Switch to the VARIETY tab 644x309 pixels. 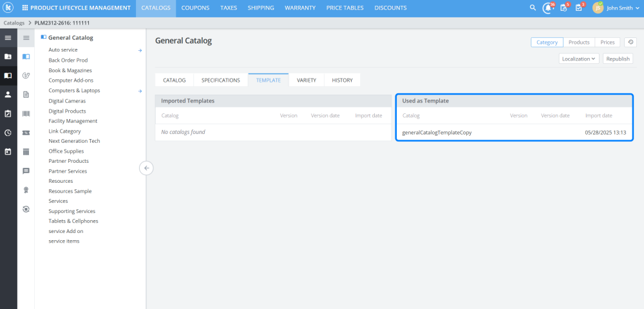point(307,80)
